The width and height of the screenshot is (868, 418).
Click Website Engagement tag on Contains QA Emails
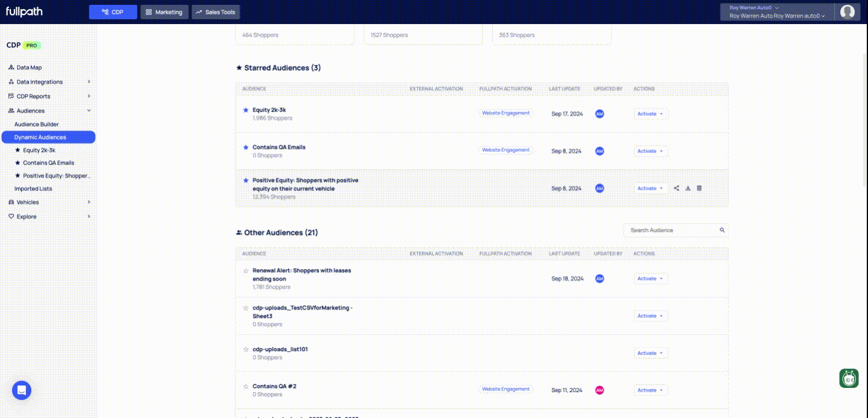(x=506, y=150)
